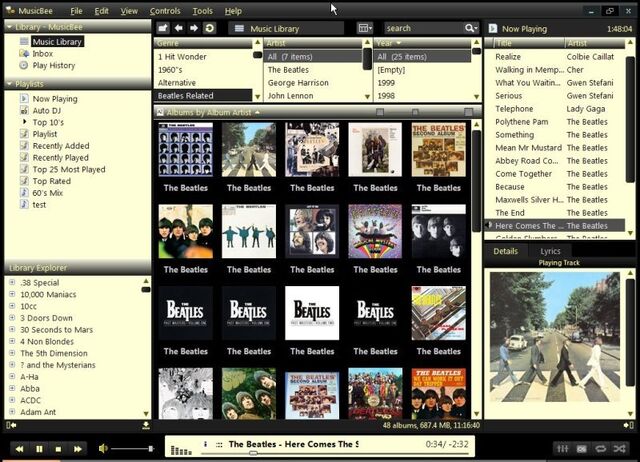Click the spectrum visualizer bars icon
Image resolution: width=640 pixels, height=462 pixels.
[181, 450]
